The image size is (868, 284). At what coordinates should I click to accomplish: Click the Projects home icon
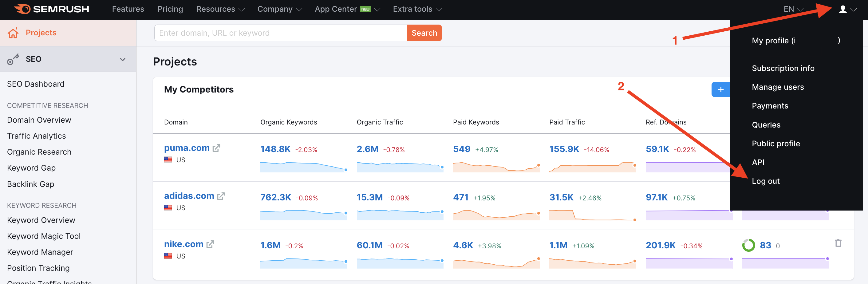[x=13, y=33]
